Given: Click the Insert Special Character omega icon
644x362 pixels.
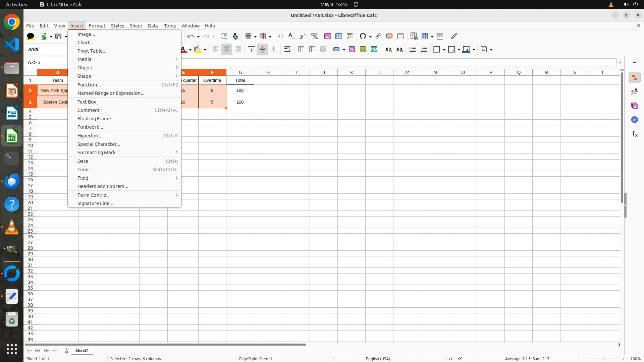Looking at the screenshot, I should 363,36.
